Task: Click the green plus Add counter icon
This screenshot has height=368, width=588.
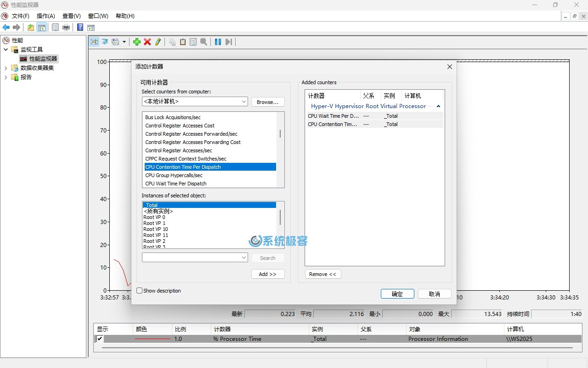Action: pyautogui.click(x=137, y=42)
